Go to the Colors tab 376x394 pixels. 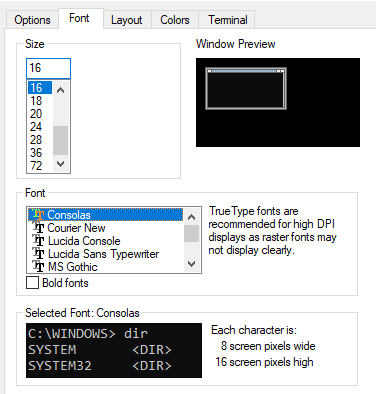point(175,20)
